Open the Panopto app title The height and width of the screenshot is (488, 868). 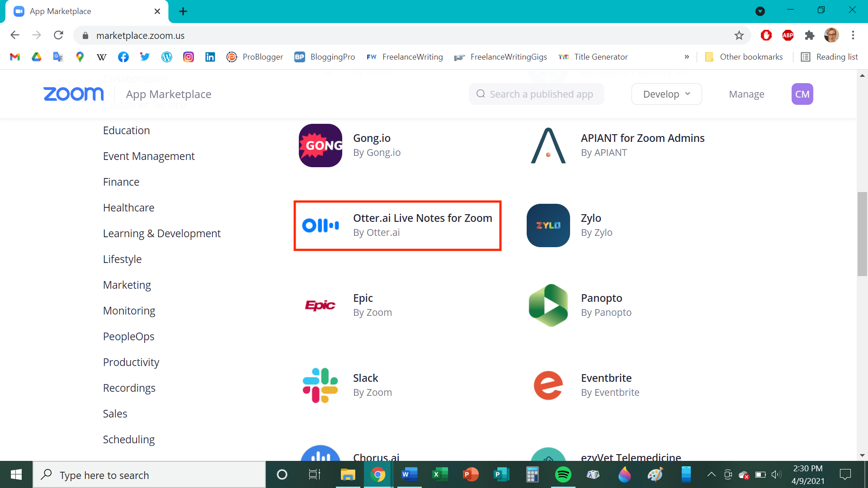coord(601,298)
